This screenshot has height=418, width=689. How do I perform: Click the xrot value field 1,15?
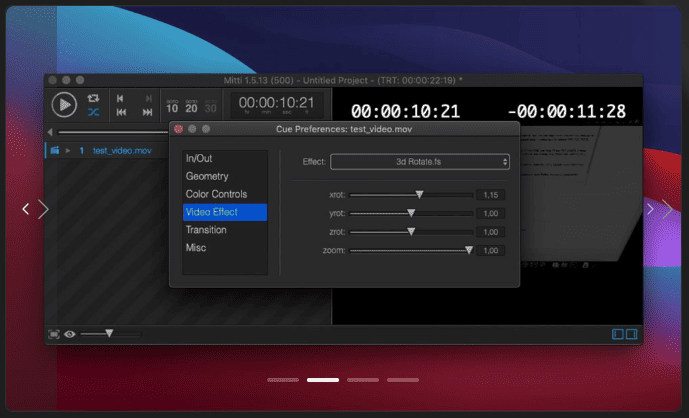tap(490, 195)
